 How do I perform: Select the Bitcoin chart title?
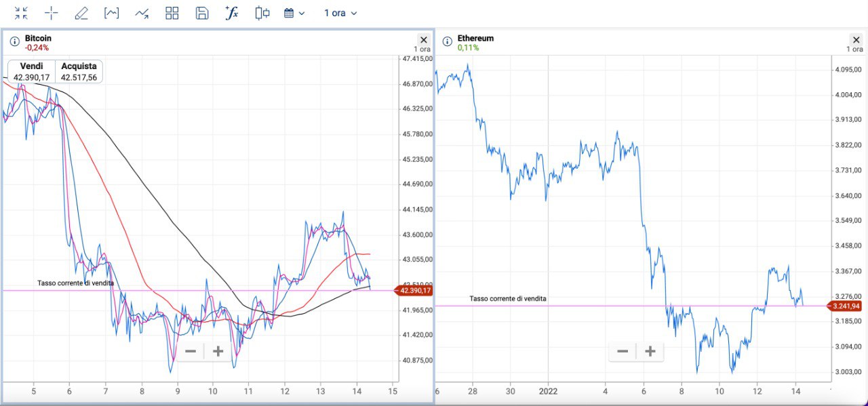pyautogui.click(x=38, y=38)
